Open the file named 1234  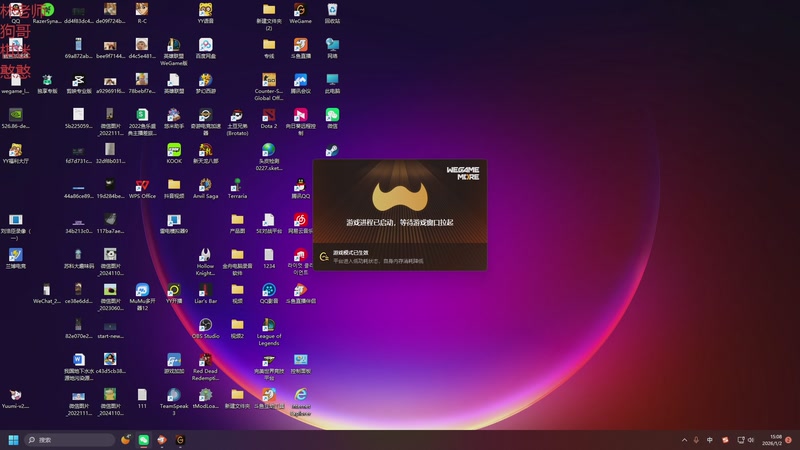pos(269,258)
